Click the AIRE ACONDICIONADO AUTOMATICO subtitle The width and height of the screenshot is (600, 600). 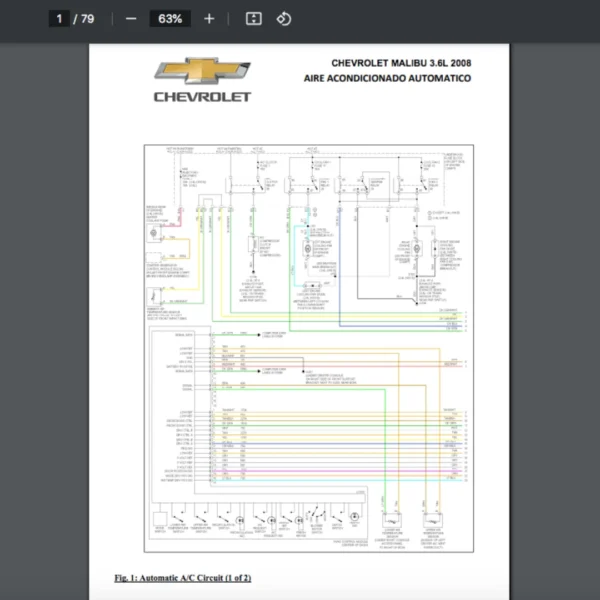[388, 78]
